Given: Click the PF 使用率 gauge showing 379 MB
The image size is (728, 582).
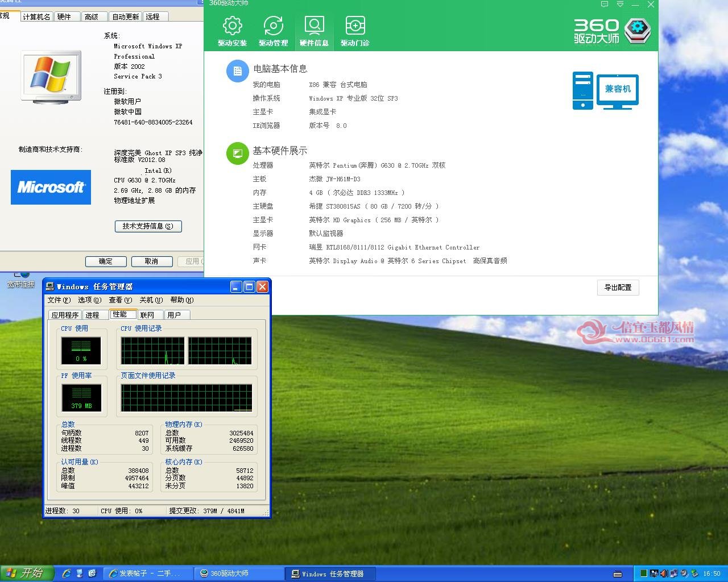Looking at the screenshot, I should pyautogui.click(x=81, y=398).
